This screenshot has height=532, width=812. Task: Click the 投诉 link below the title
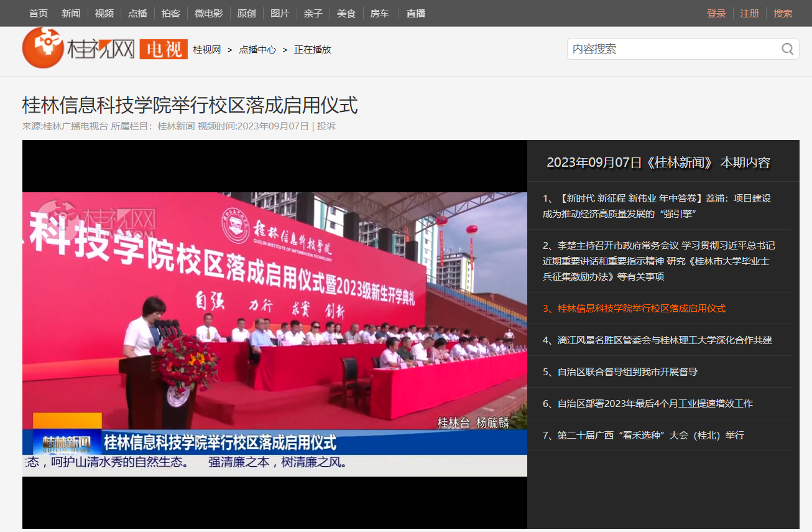[x=326, y=126]
